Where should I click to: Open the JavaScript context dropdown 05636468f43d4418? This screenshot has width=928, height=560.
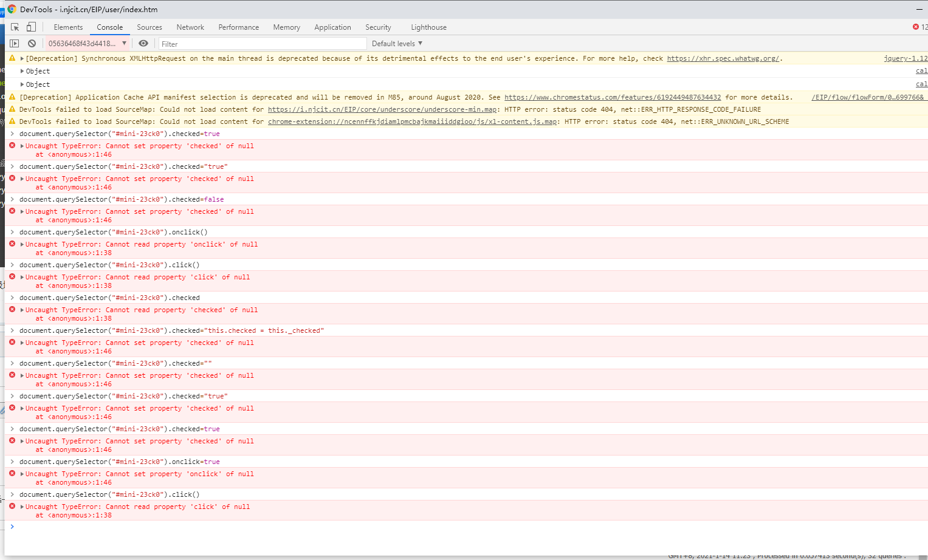(88, 44)
